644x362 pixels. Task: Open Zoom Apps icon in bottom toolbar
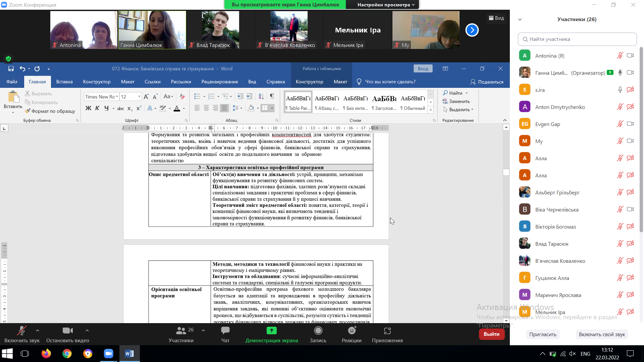(387, 331)
